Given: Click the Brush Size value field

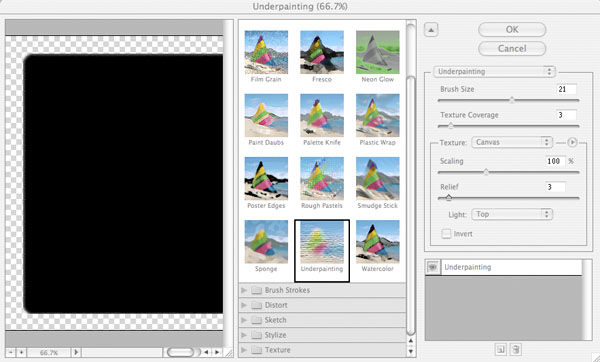Looking at the screenshot, I should click(566, 89).
